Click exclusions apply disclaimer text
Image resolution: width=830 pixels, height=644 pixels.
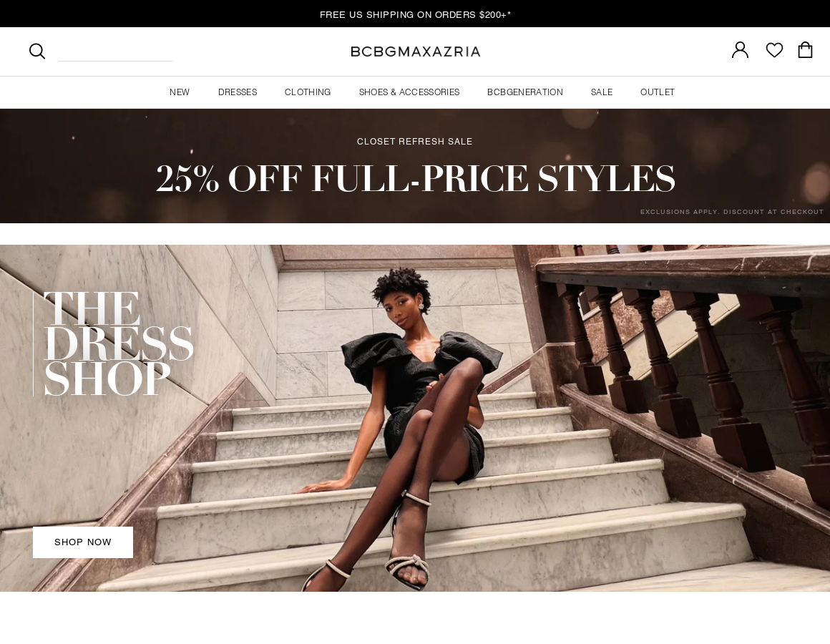point(731,212)
